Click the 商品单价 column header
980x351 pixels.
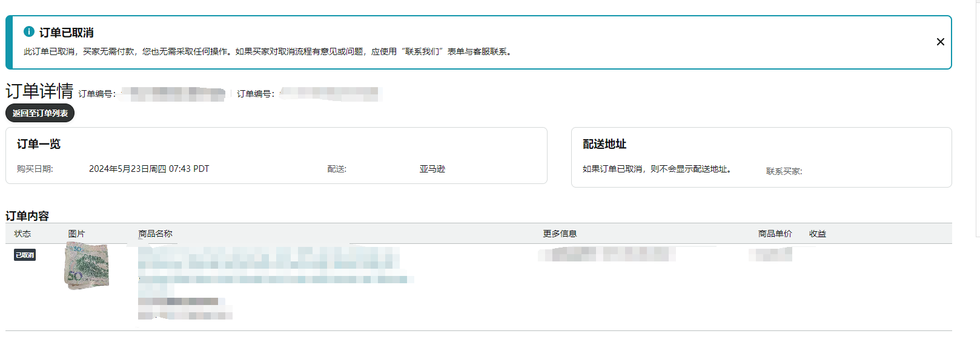tap(775, 234)
